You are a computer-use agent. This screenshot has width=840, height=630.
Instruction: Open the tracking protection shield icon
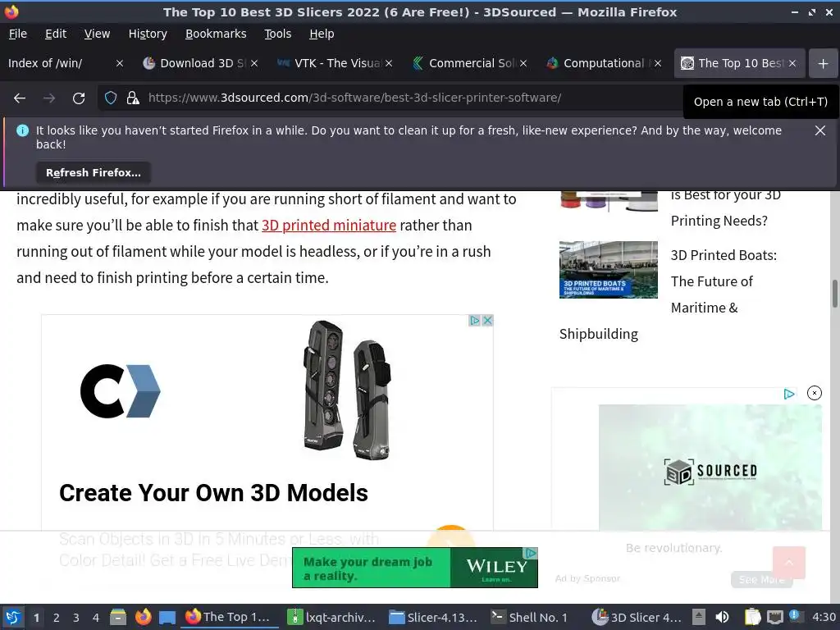coord(111,98)
